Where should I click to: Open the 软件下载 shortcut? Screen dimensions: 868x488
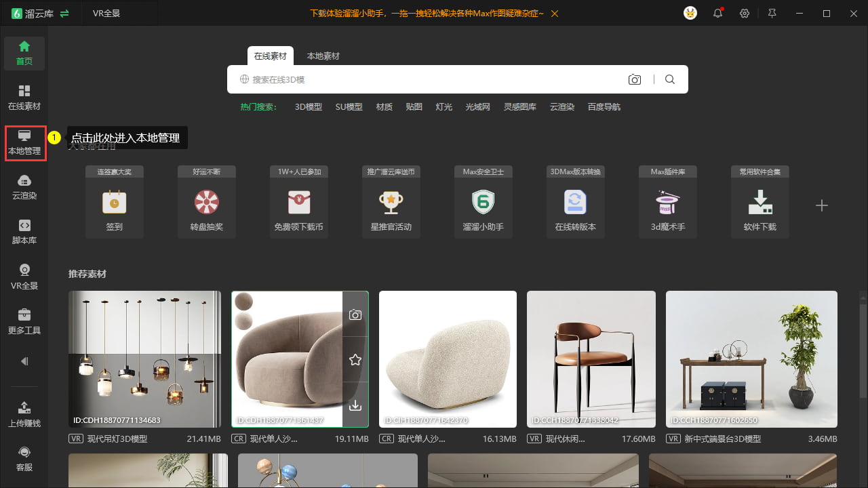[760, 202]
